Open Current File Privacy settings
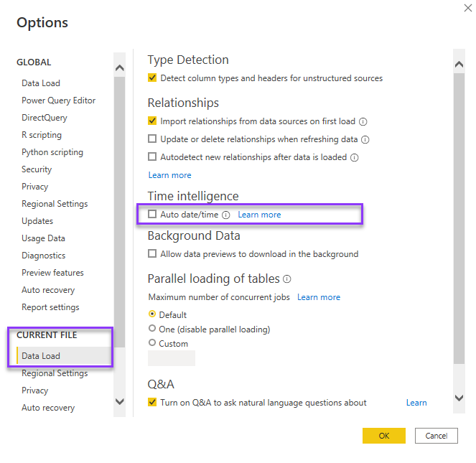Viewport: 476px width, 463px height. coord(35,390)
